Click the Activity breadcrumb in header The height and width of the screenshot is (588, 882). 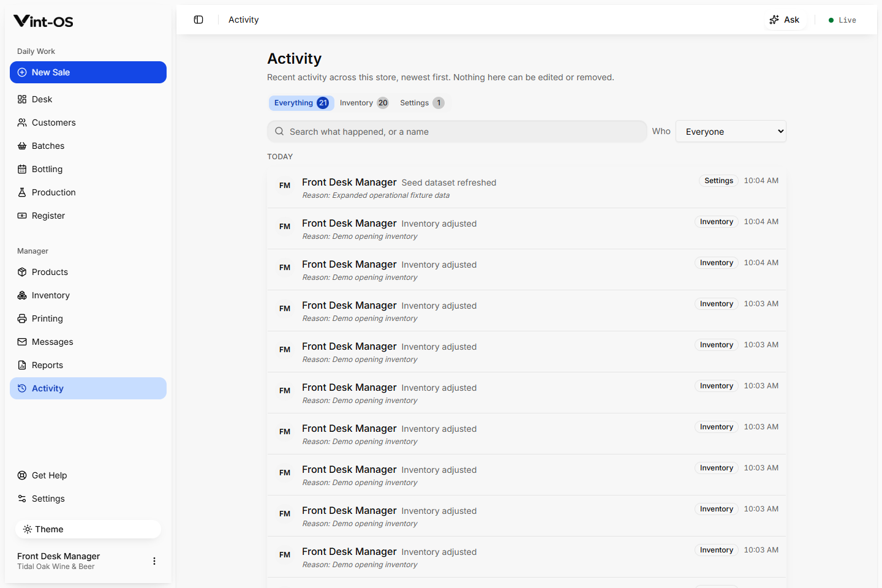click(244, 20)
